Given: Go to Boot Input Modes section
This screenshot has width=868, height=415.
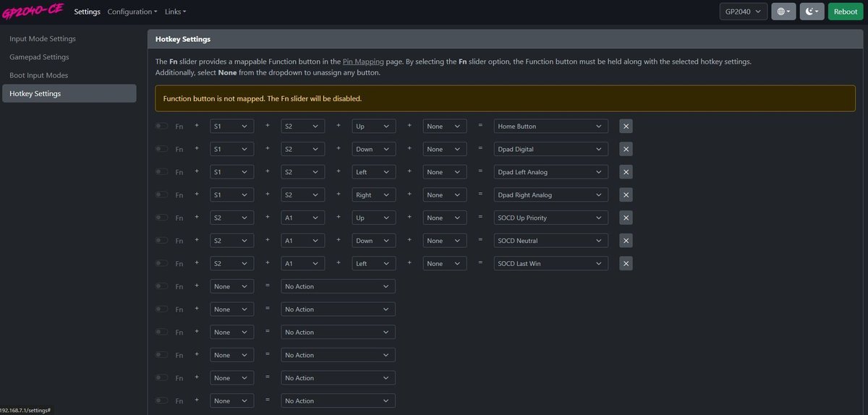Looking at the screenshot, I should click(x=39, y=75).
